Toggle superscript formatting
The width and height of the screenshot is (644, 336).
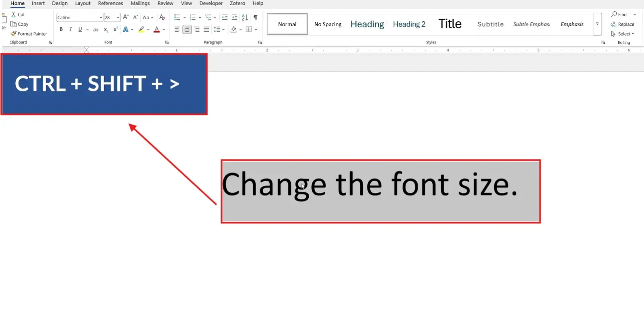coord(116,29)
